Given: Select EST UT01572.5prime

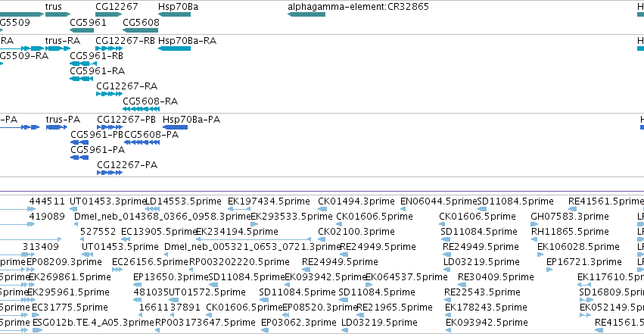Looking at the screenshot, I should (207, 293).
